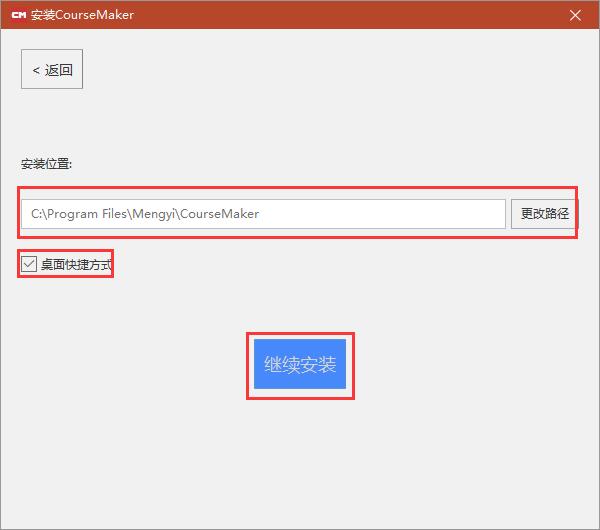Close the CourseMaker installer window
The width and height of the screenshot is (600, 530).
tap(575, 15)
